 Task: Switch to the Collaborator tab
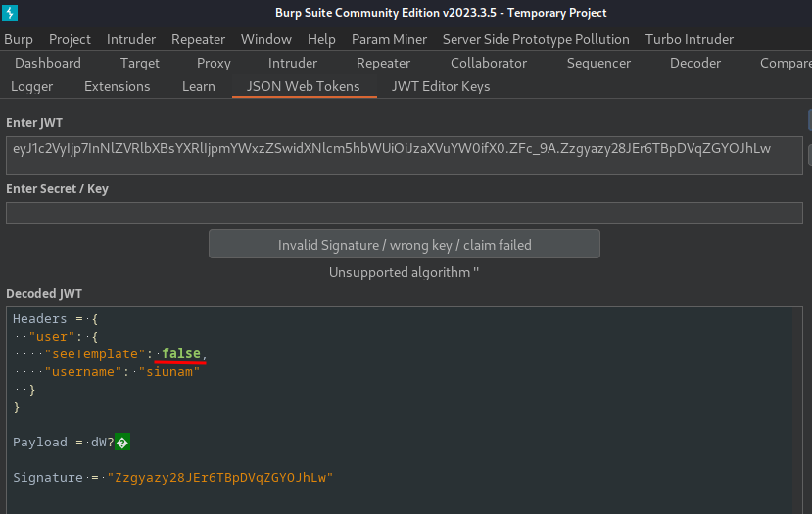tap(489, 64)
